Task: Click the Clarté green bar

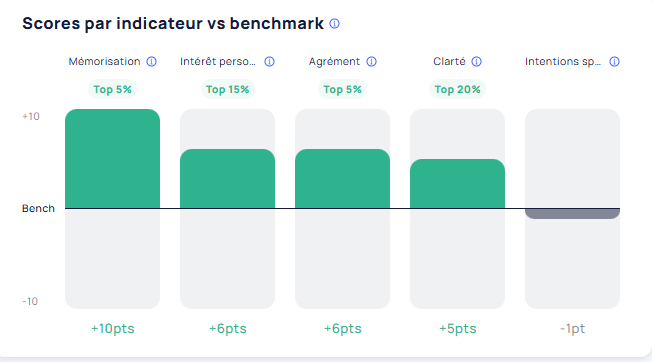Action: coord(457,184)
